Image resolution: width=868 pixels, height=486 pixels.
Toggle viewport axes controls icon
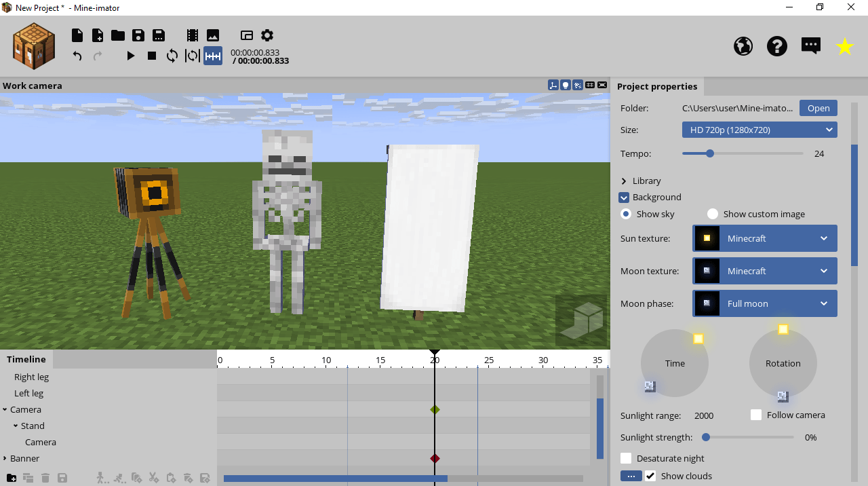(x=553, y=85)
